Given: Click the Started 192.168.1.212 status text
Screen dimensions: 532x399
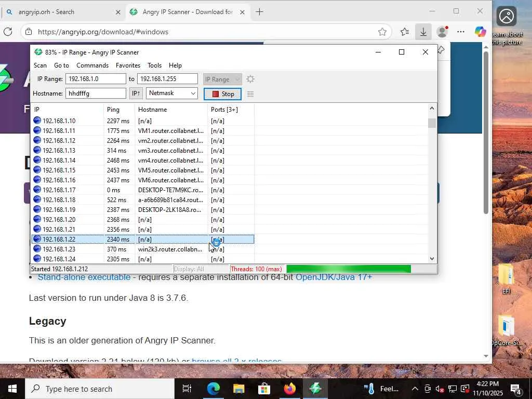Looking at the screenshot, I should (x=59, y=269).
